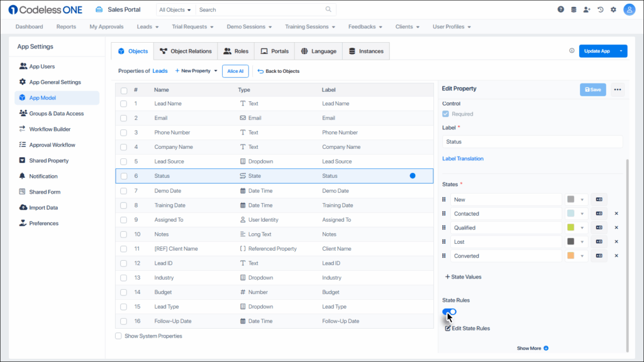Open the All Objects dropdown

(175, 9)
